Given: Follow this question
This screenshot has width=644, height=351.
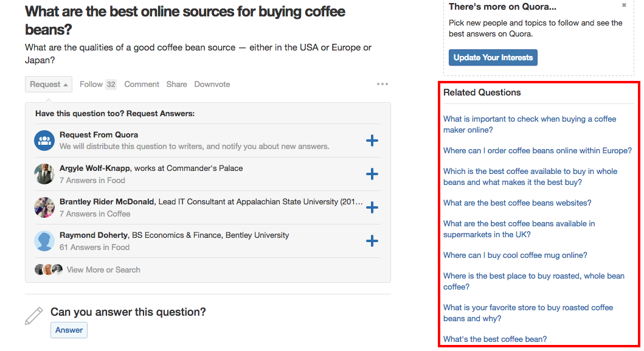Looking at the screenshot, I should point(91,85).
